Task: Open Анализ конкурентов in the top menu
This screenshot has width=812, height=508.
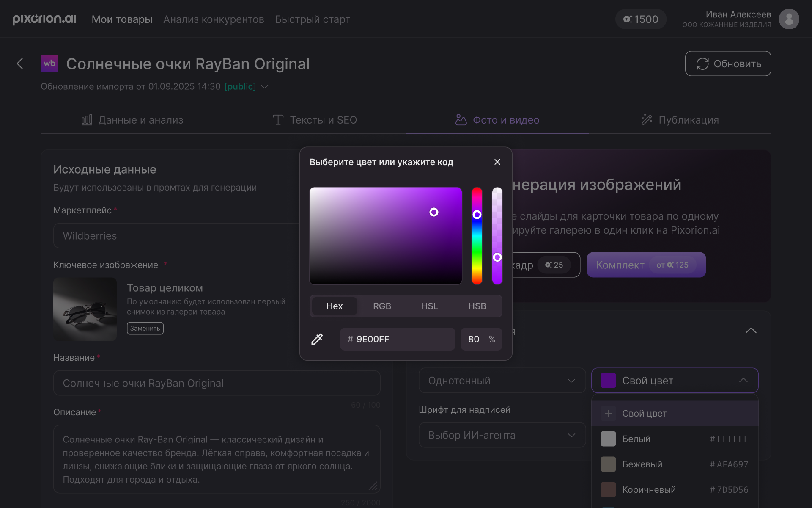Action: click(x=214, y=19)
